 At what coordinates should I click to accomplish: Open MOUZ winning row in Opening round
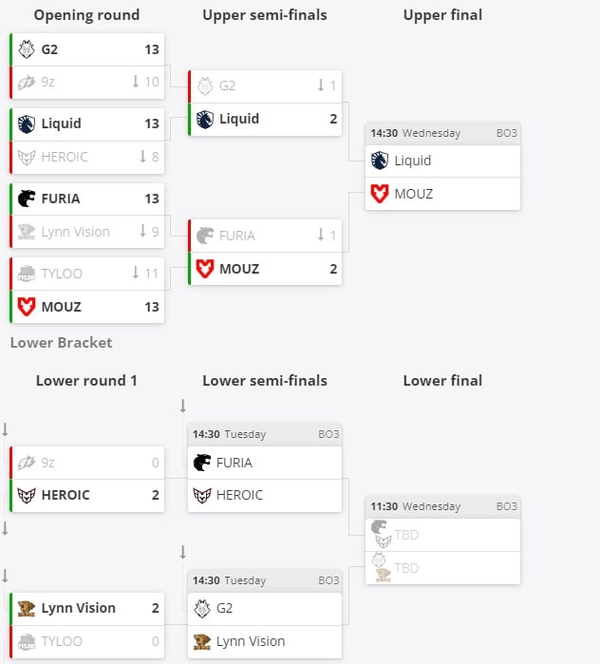pos(88,307)
